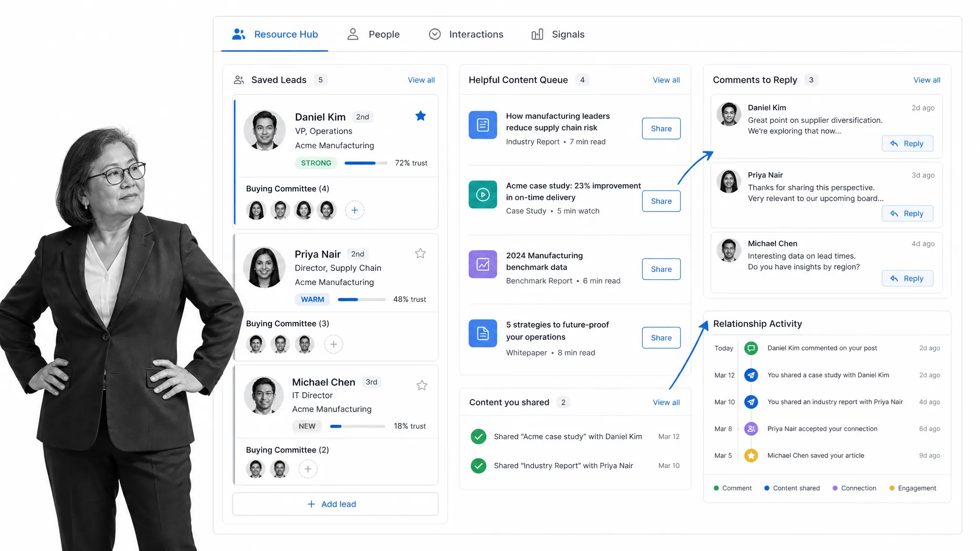Reply to Michael Chen's comment

click(x=907, y=278)
